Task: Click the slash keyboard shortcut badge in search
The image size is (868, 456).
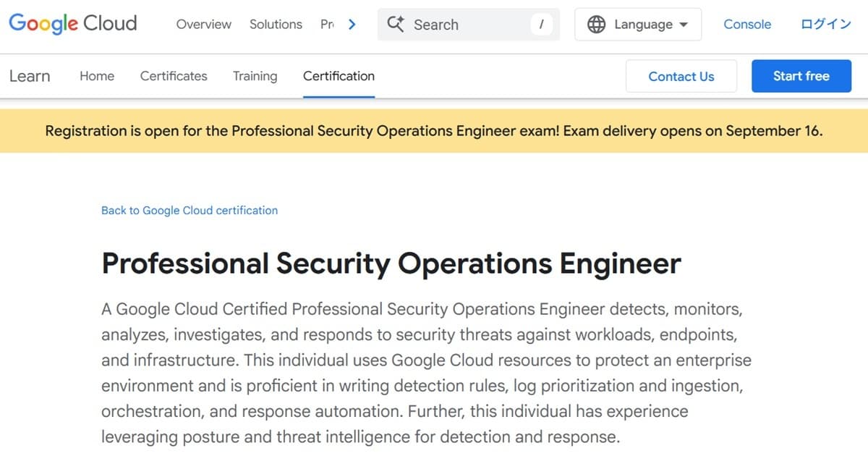Action: (x=542, y=24)
